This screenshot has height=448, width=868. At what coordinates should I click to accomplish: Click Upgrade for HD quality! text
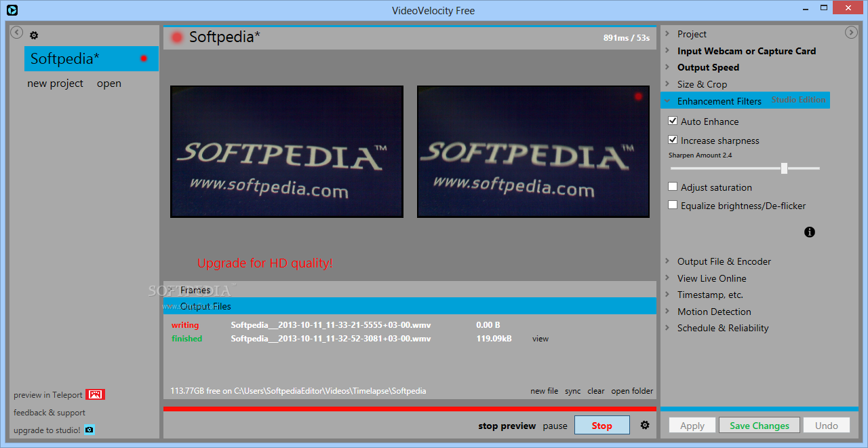264,263
